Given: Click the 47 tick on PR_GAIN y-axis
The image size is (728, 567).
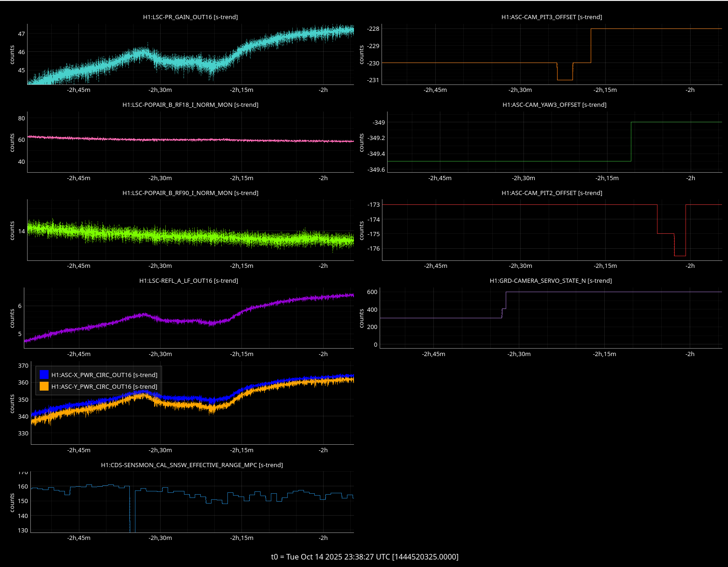Looking at the screenshot, I should (x=21, y=34).
